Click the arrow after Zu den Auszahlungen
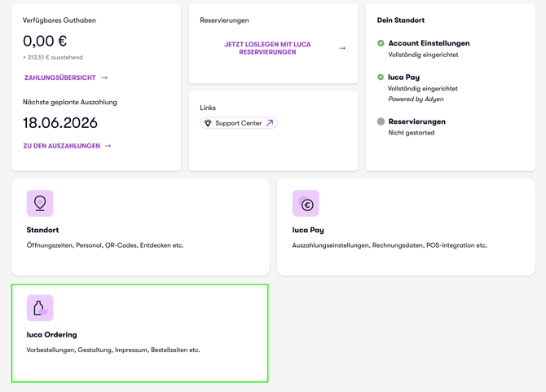 [x=108, y=146]
